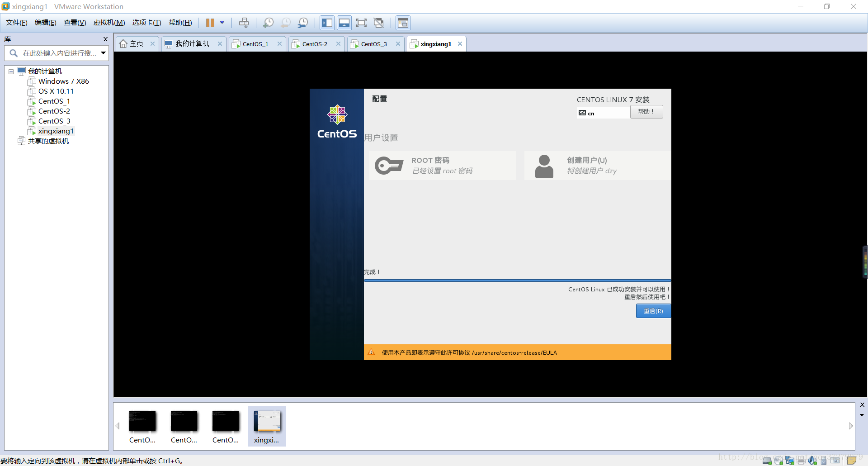This screenshot has height=466, width=868.
Task: Click the network adapter status icon
Action: [x=790, y=461]
